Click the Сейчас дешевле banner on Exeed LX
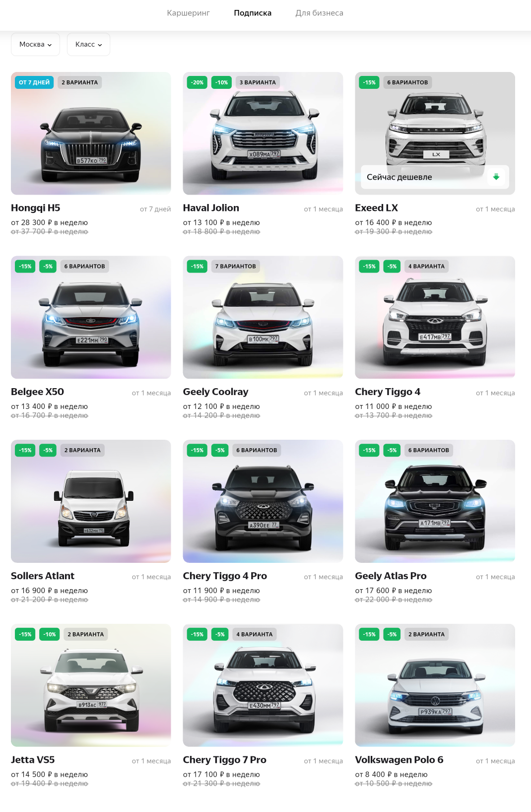This screenshot has height=812, width=531. coord(435,177)
